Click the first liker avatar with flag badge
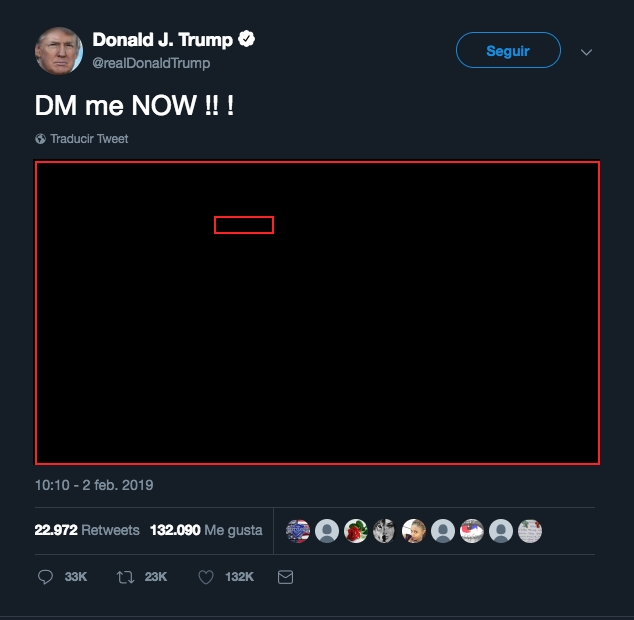The width and height of the screenshot is (634, 620). tap(298, 531)
